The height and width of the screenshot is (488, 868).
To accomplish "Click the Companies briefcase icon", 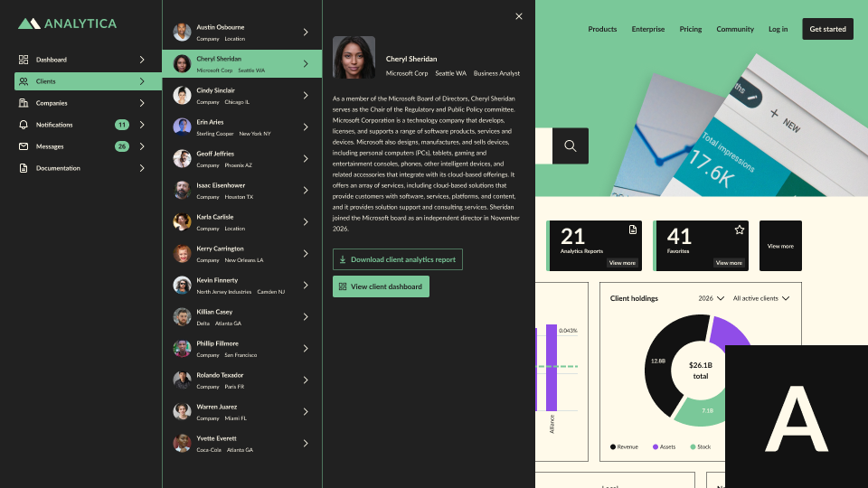I will (24, 103).
